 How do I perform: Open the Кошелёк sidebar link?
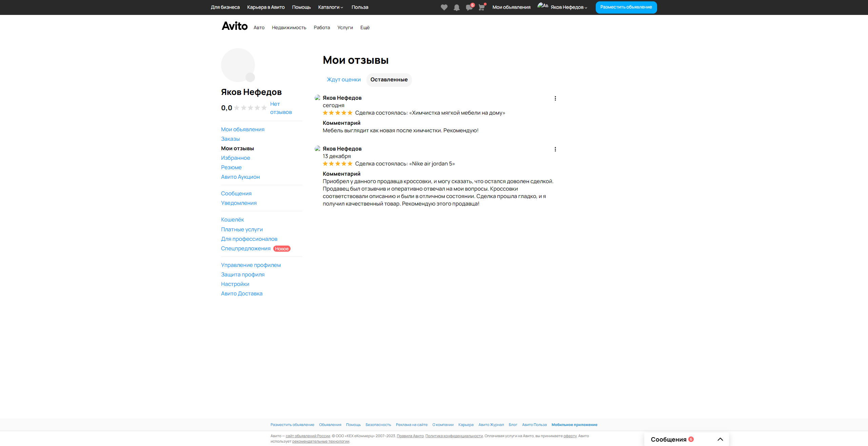click(232, 220)
